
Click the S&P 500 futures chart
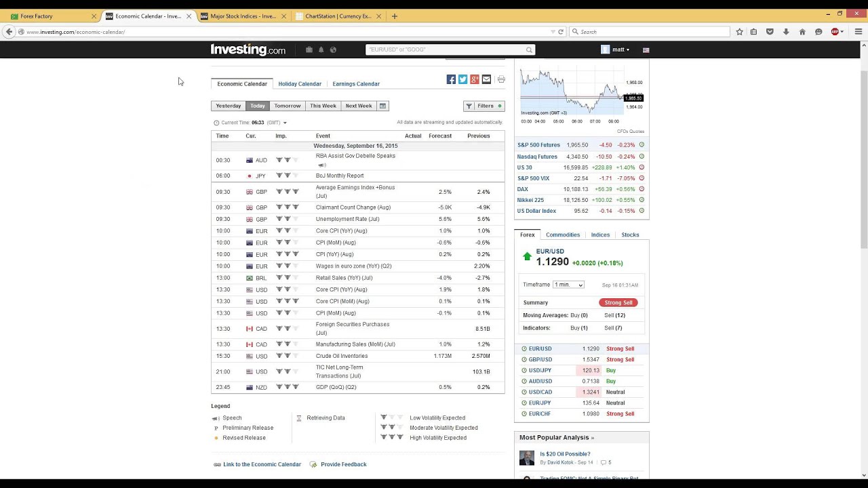click(x=572, y=91)
